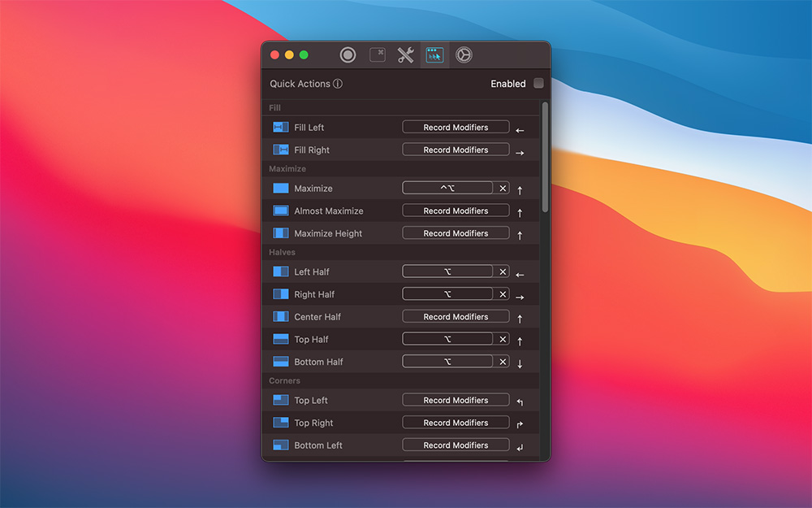Click the left arrow beside Left Half
The height and width of the screenshot is (508, 812).
click(x=520, y=276)
